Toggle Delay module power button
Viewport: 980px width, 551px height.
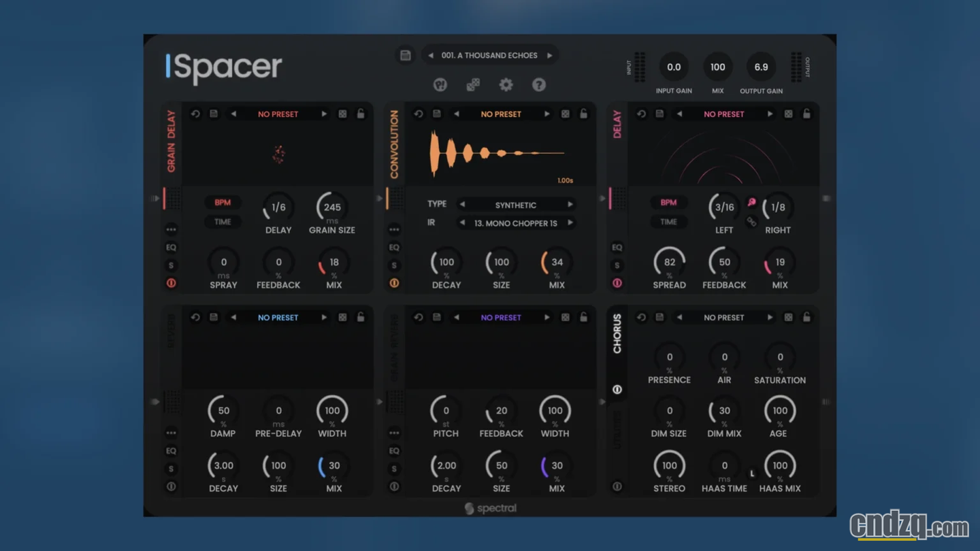pyautogui.click(x=617, y=283)
